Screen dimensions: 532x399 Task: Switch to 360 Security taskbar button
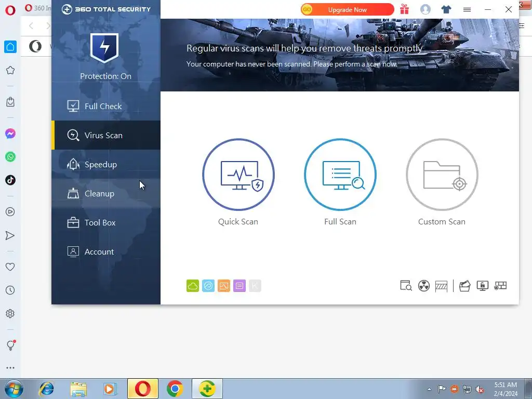(207, 389)
